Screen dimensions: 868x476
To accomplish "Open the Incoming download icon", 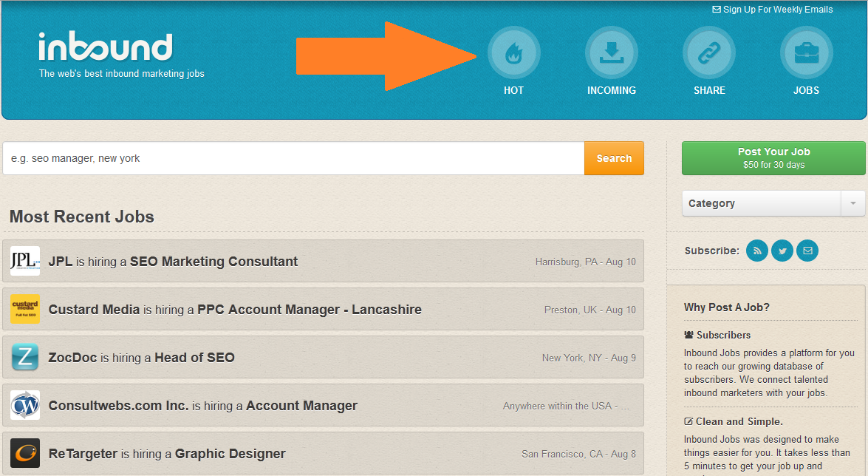I will 612,52.
